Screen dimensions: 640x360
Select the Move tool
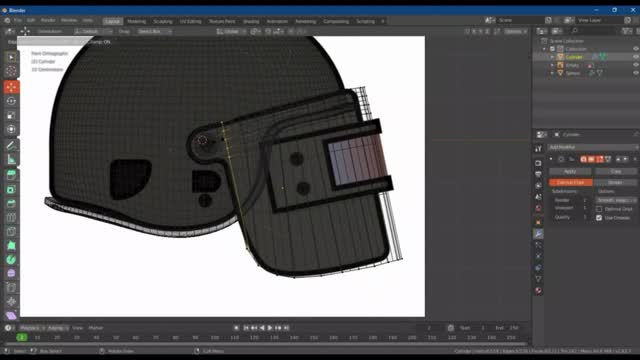click(x=11, y=87)
